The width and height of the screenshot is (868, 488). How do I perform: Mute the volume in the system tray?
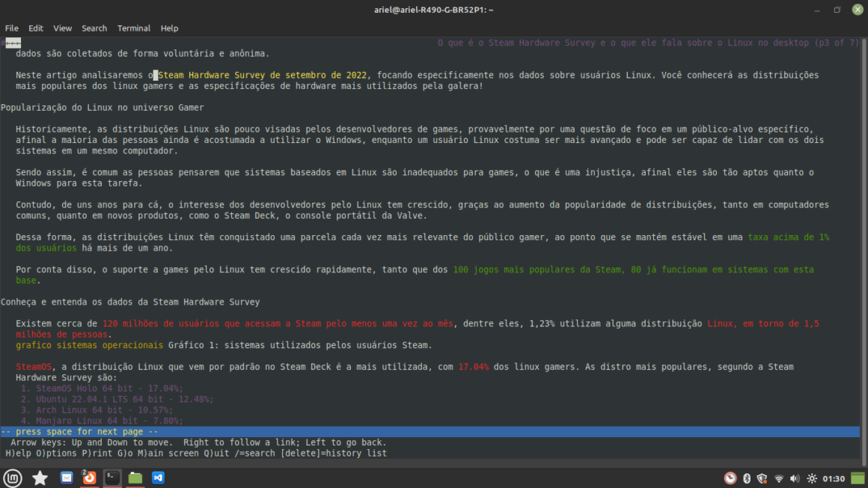pyautogui.click(x=794, y=478)
